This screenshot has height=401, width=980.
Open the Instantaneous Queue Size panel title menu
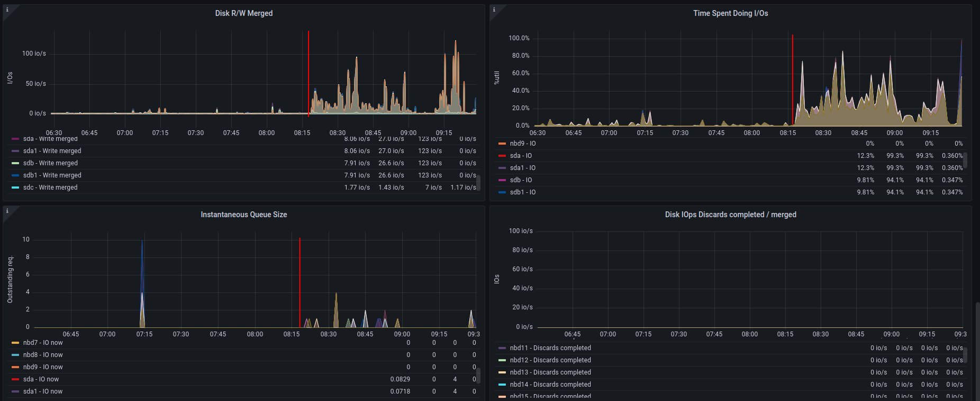(243, 215)
